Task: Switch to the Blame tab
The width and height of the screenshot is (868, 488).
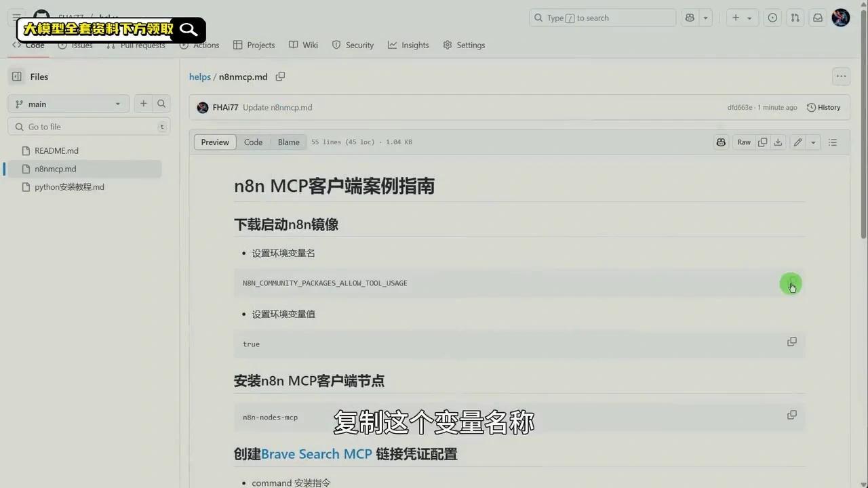Action: pyautogui.click(x=288, y=142)
